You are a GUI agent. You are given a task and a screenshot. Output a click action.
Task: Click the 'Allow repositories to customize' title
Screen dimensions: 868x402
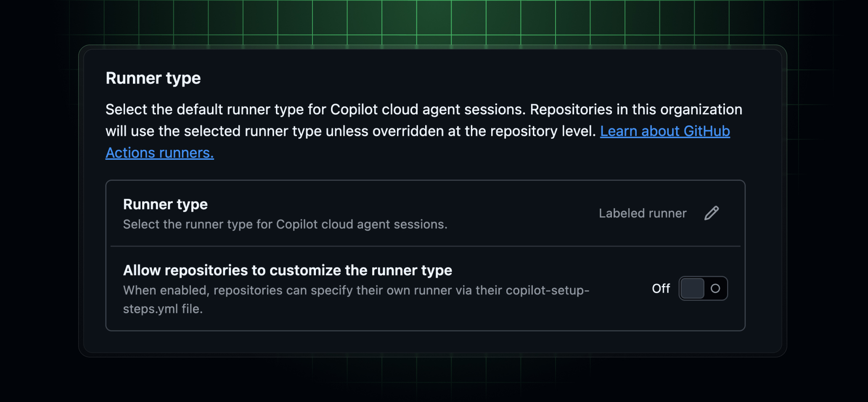[x=287, y=270]
